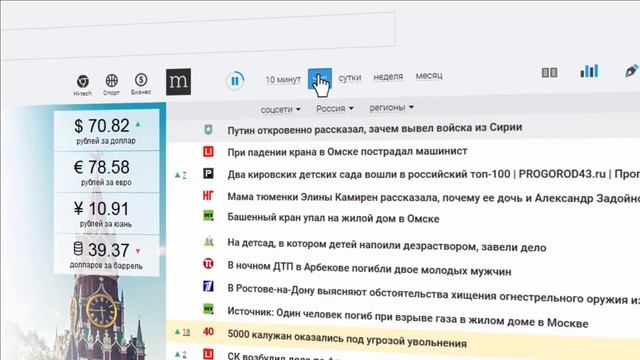This screenshot has width=640, height=360.
Task: Click source icon beside На детсад headline
Action: click(x=209, y=241)
